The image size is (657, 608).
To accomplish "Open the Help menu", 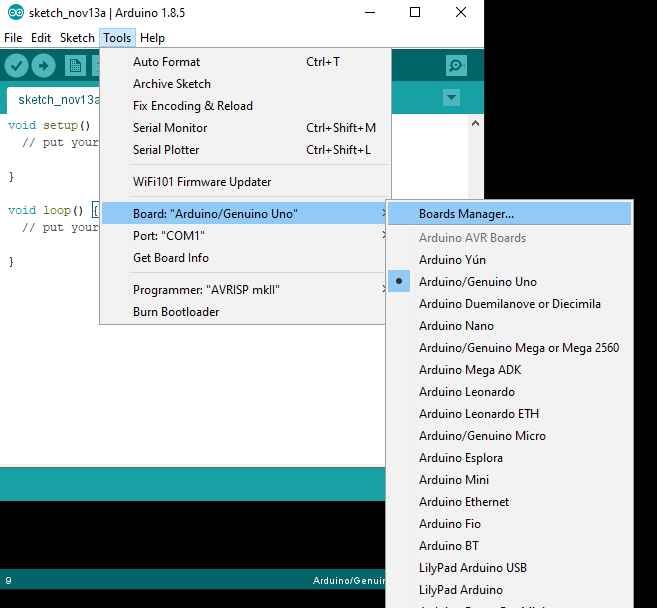I will [x=152, y=38].
